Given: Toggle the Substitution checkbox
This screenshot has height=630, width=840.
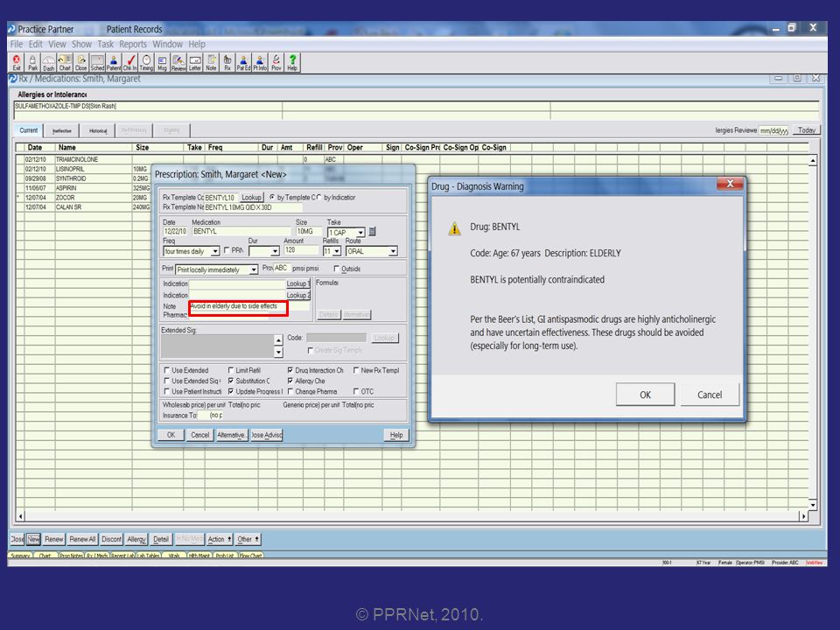Looking at the screenshot, I should tap(231, 381).
